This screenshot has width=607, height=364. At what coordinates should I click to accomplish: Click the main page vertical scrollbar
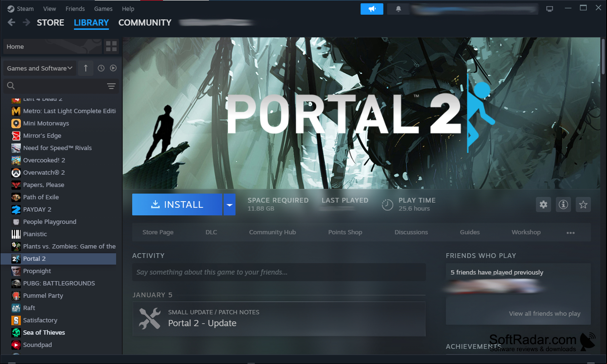603,57
